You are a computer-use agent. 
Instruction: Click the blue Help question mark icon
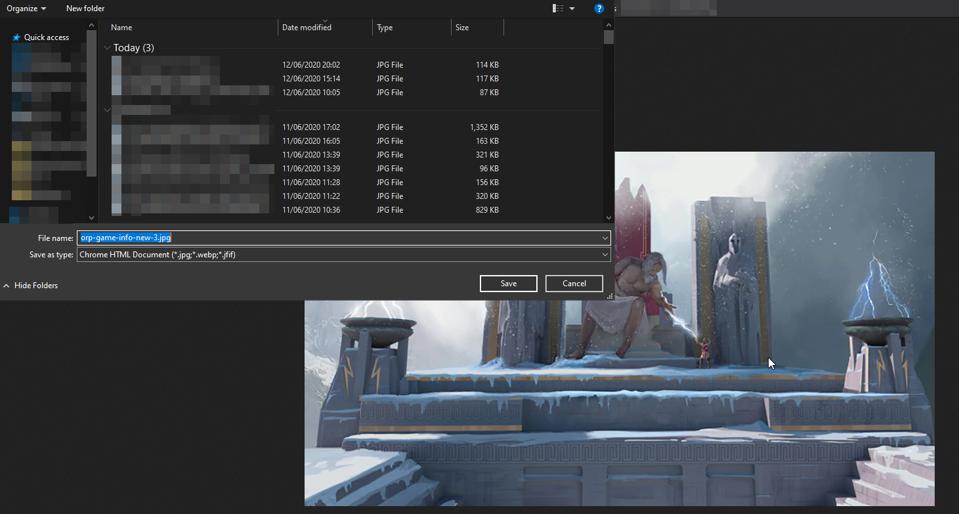point(599,9)
